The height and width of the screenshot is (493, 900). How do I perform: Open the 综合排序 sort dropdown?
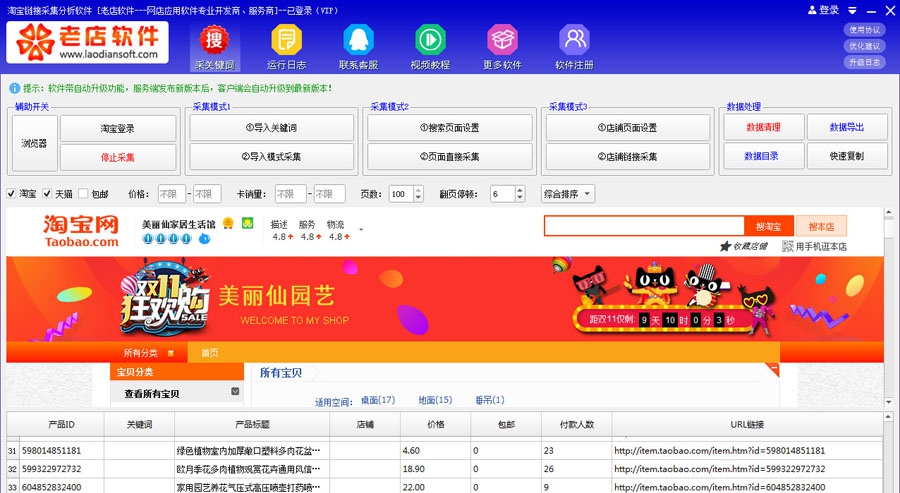pyautogui.click(x=568, y=194)
